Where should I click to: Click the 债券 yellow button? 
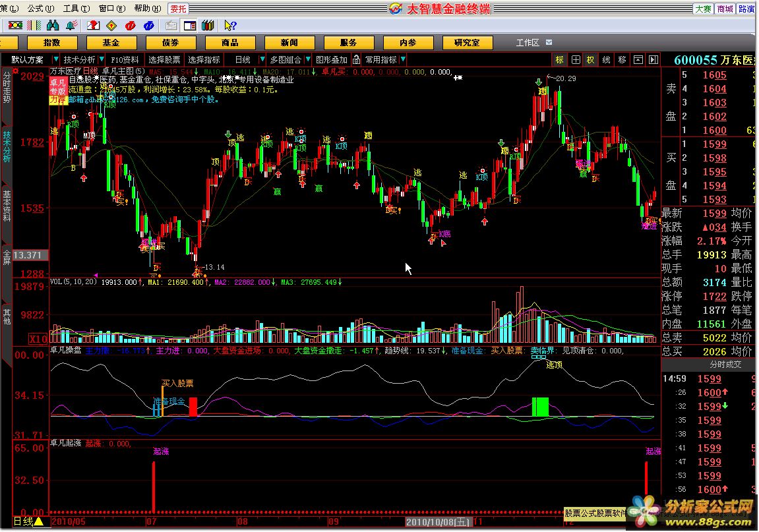click(x=170, y=43)
